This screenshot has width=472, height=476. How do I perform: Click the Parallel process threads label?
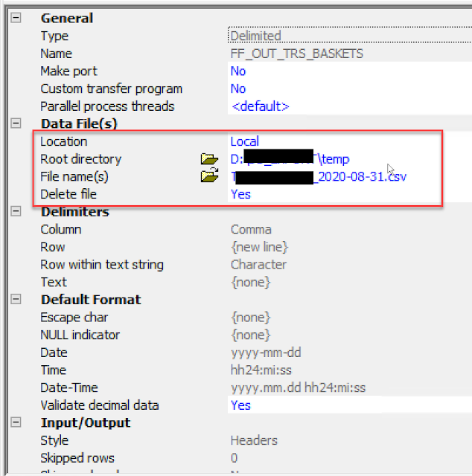[x=108, y=106]
